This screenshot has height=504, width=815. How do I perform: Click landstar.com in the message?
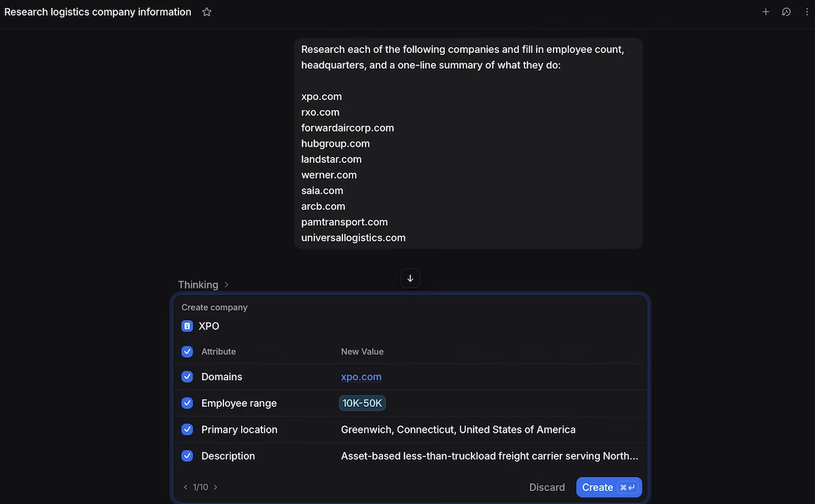coord(331,159)
